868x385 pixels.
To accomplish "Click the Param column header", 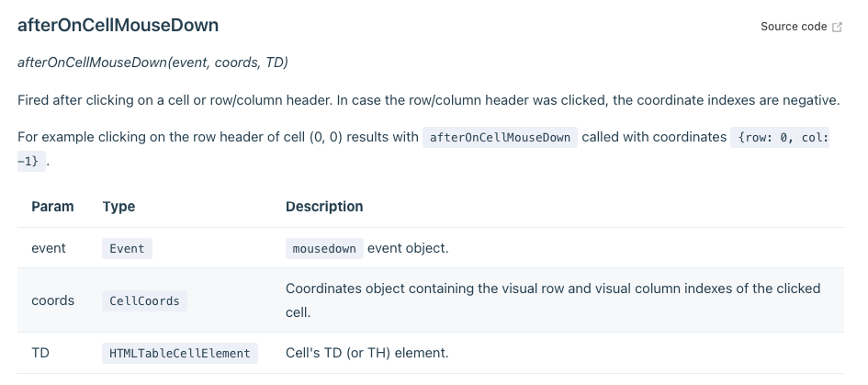I will [x=52, y=207].
